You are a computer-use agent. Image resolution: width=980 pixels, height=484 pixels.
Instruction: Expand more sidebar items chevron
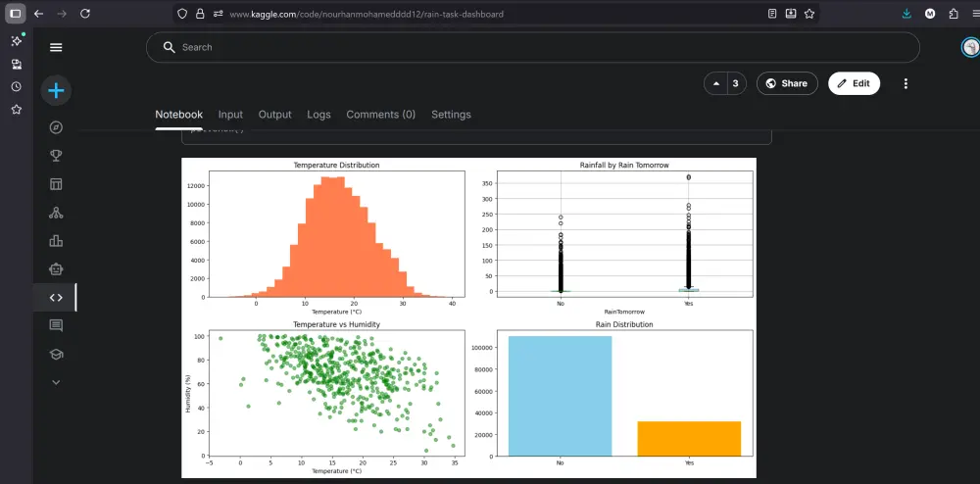coord(56,382)
